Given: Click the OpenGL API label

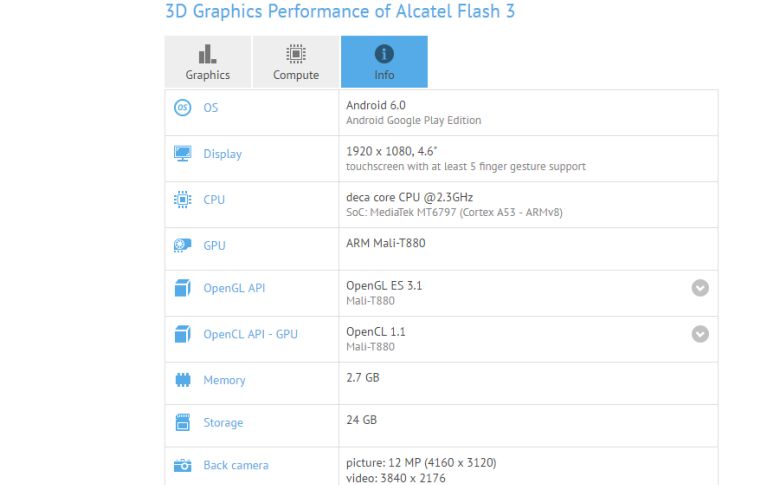Looking at the screenshot, I should click(234, 288).
